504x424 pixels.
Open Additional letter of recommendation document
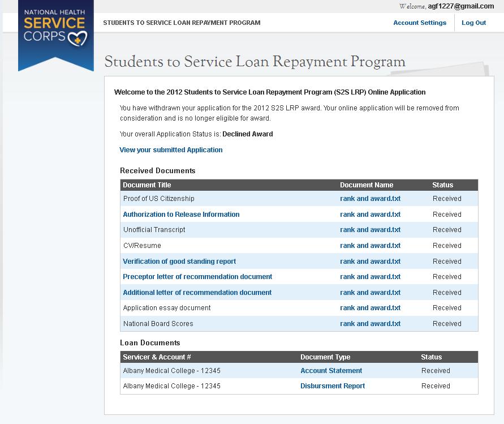197,293
